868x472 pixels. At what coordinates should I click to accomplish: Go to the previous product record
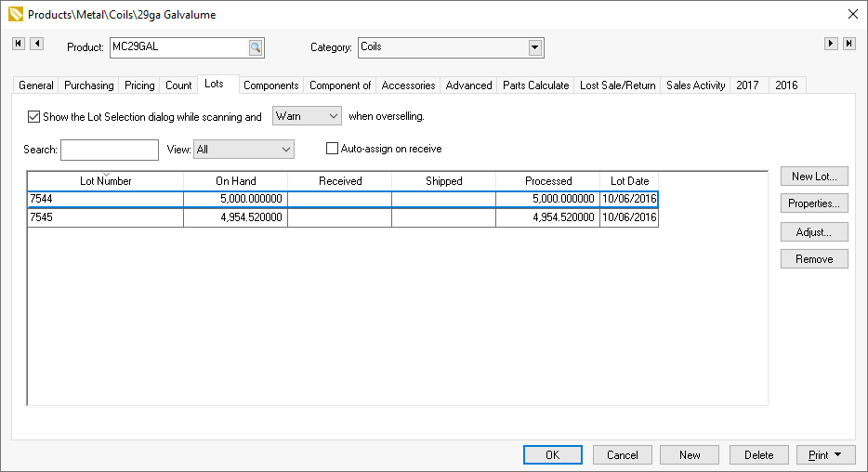click(x=36, y=44)
